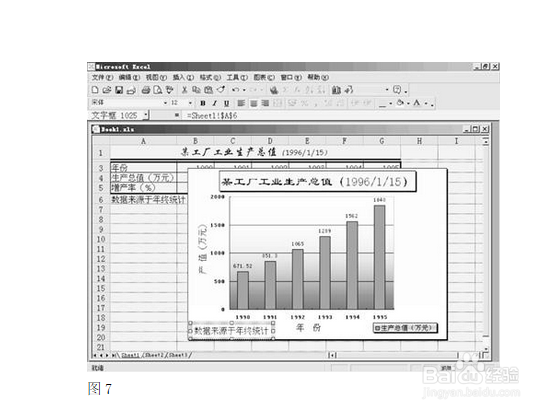Cut selection with the scissors icon
This screenshot has height=412, width=551.
184,90
